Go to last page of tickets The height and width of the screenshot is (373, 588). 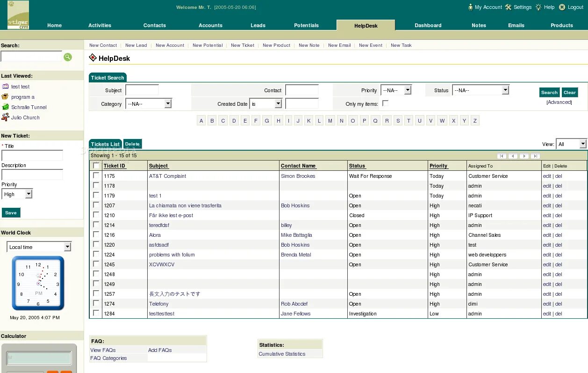click(x=536, y=156)
